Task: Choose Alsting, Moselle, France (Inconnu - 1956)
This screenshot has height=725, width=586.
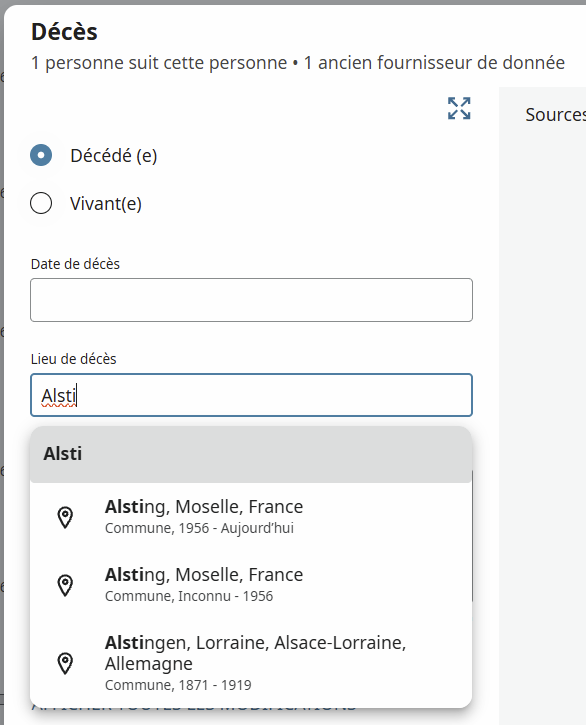Action: point(251,584)
